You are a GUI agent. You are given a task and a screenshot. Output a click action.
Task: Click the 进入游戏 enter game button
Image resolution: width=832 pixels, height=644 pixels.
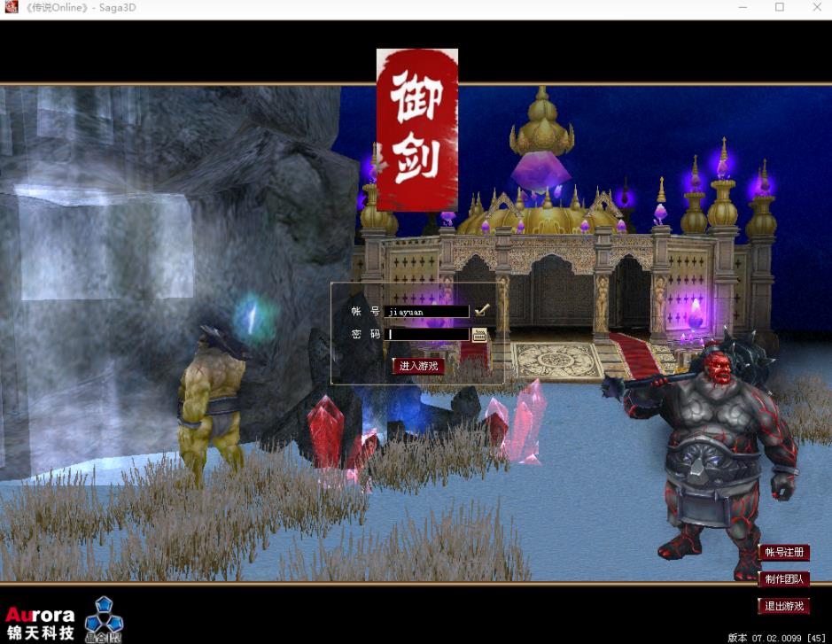click(418, 366)
